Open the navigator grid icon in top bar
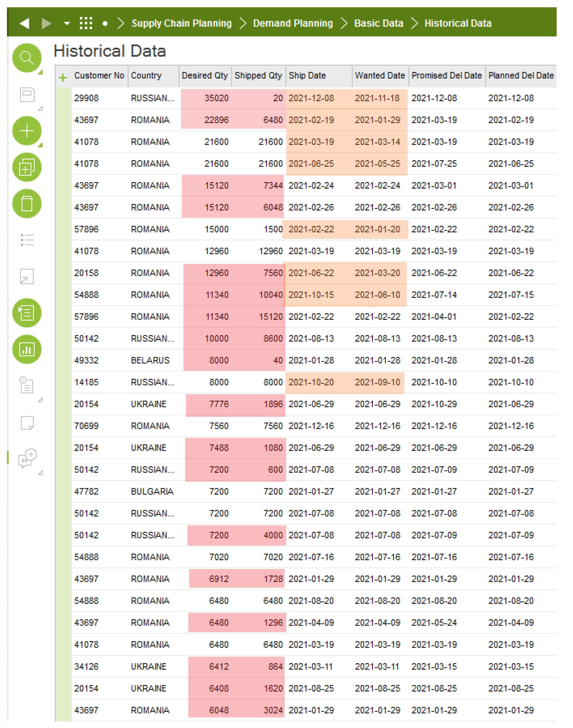This screenshot has width=573, height=728. [86, 23]
